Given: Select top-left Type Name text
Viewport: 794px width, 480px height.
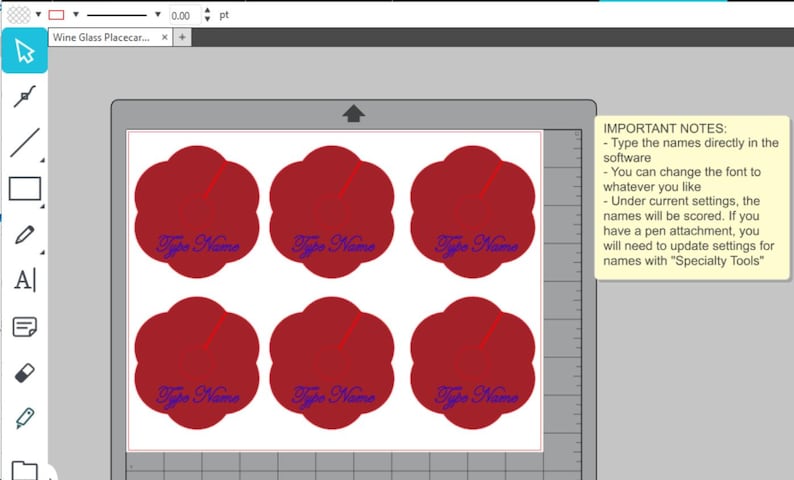Looking at the screenshot, I should (197, 246).
